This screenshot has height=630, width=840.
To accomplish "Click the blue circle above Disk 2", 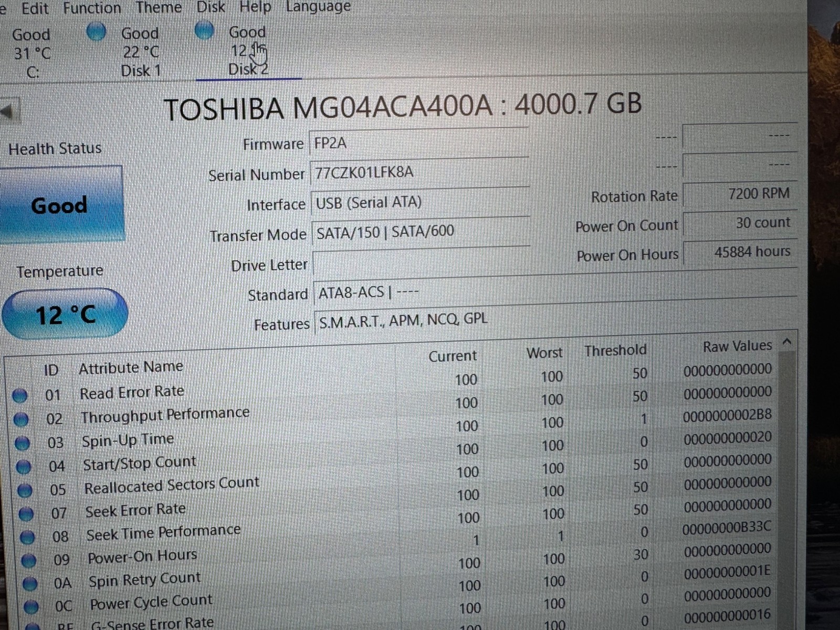I will tap(204, 31).
